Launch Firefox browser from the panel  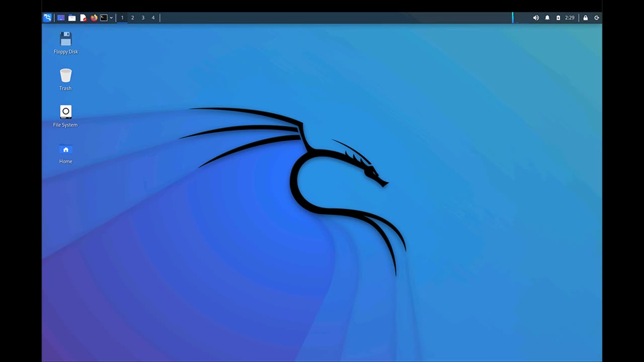94,18
